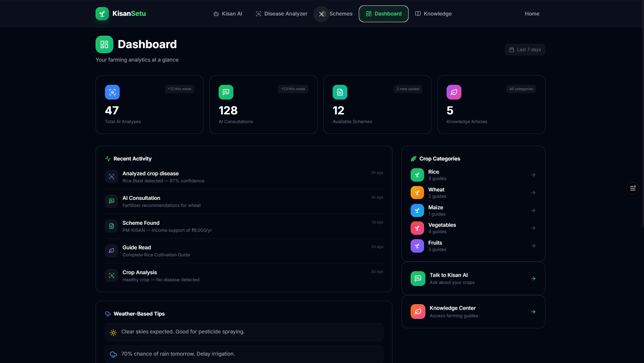The width and height of the screenshot is (644, 363).
Task: Go to the Schemes nav tab
Action: point(336,14)
